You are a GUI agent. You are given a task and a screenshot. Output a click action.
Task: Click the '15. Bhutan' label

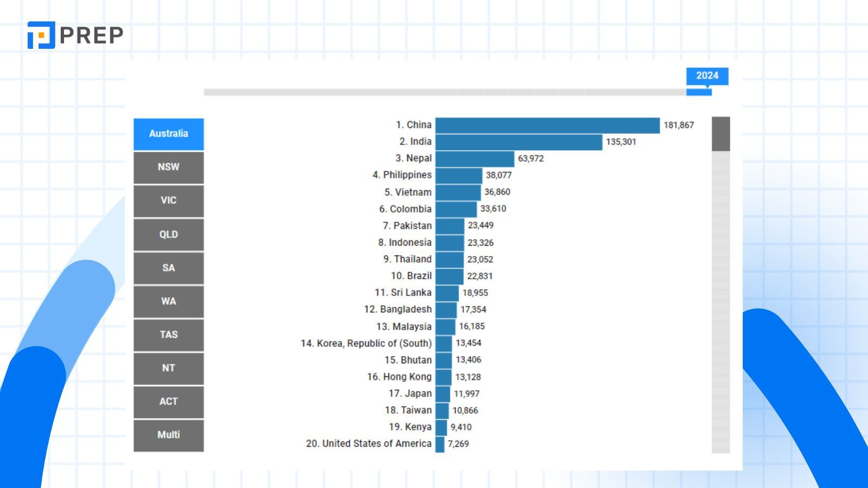point(408,361)
